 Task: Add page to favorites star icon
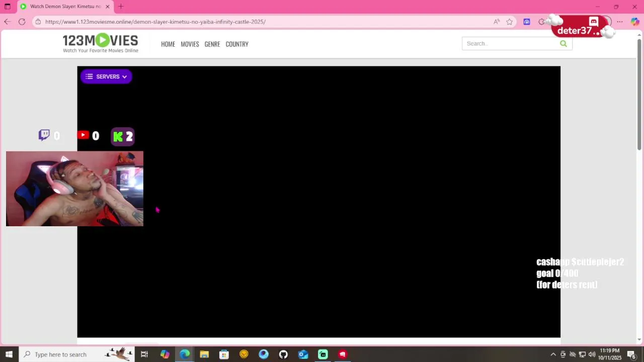coord(510,22)
